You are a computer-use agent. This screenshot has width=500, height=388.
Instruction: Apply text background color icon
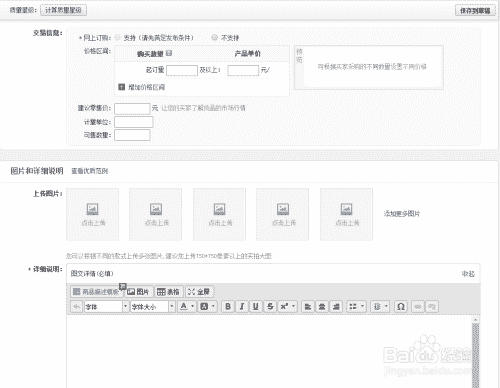coord(204,306)
